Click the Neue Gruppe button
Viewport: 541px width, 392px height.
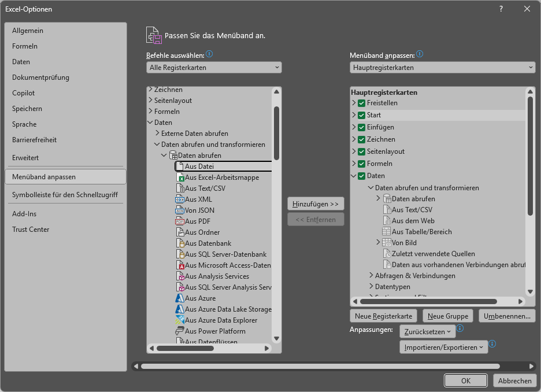pos(448,316)
